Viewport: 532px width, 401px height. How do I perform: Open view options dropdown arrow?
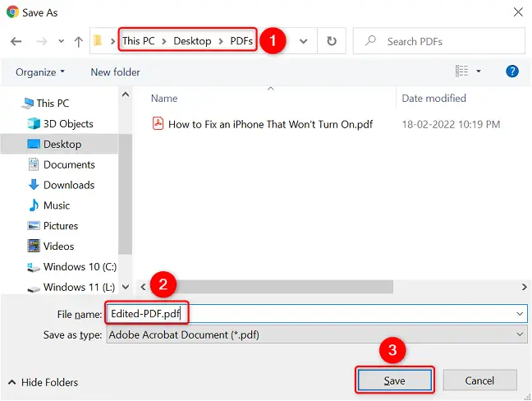(x=479, y=71)
